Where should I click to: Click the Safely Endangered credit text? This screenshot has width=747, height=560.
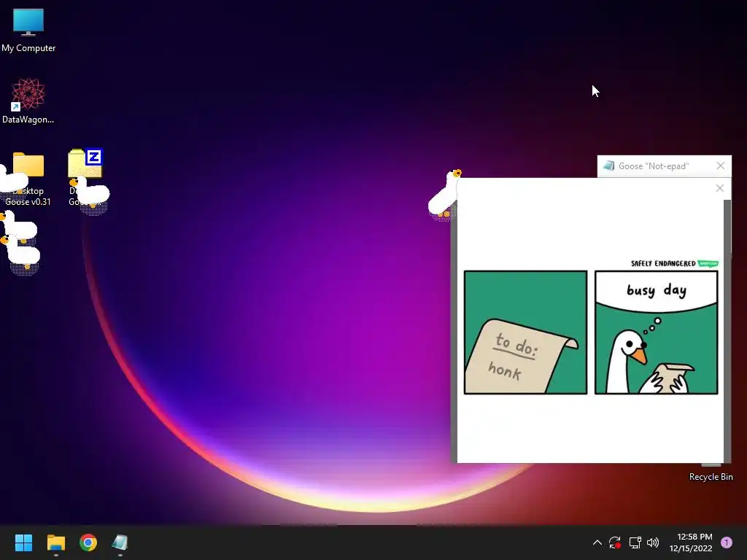pos(663,263)
